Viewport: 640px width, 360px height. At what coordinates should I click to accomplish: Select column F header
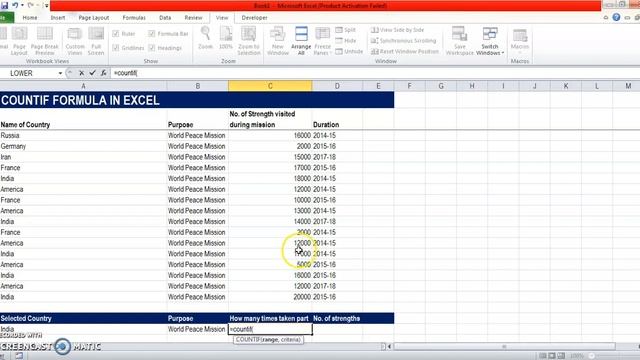(409, 86)
